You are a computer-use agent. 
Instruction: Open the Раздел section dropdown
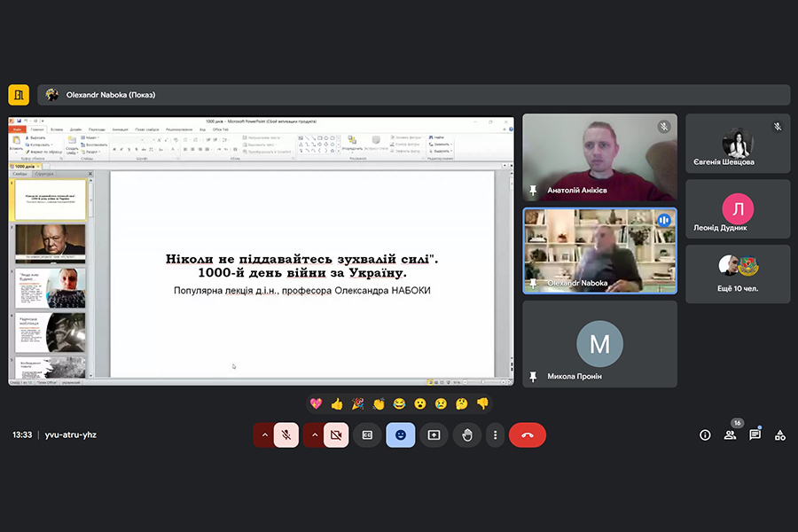[90, 152]
